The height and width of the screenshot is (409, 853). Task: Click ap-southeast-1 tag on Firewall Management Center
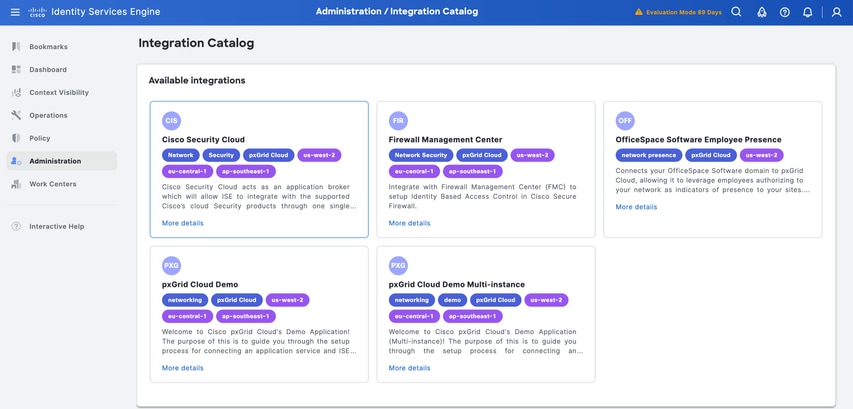click(x=473, y=171)
